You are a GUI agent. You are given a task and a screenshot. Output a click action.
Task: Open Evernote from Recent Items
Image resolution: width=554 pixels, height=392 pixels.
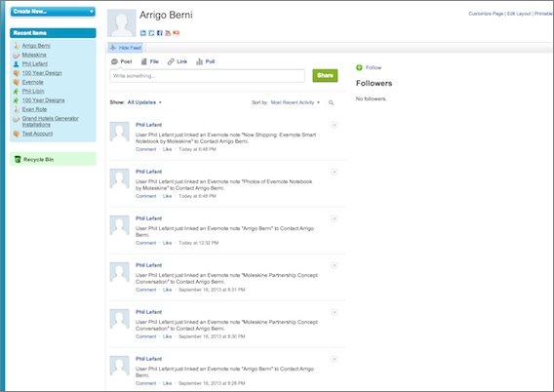click(x=32, y=82)
